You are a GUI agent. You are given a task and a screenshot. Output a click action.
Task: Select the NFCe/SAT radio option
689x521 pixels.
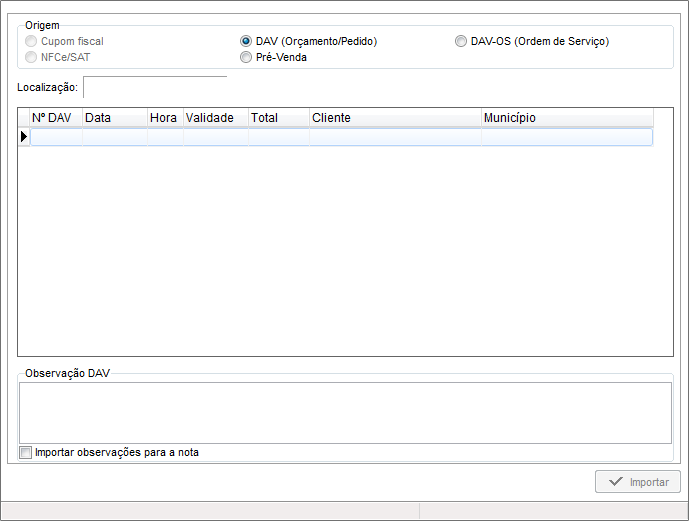pos(32,58)
